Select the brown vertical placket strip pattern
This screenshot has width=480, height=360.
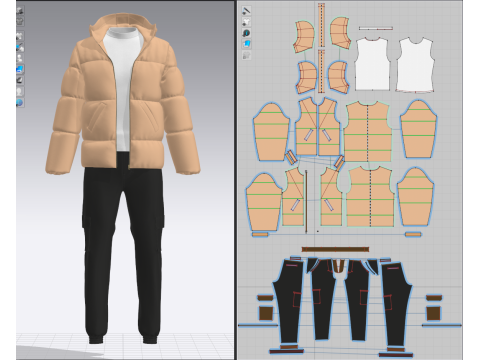306,202
